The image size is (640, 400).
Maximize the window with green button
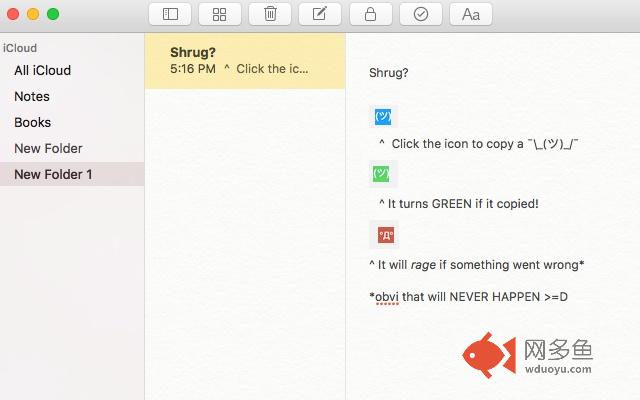coord(53,14)
